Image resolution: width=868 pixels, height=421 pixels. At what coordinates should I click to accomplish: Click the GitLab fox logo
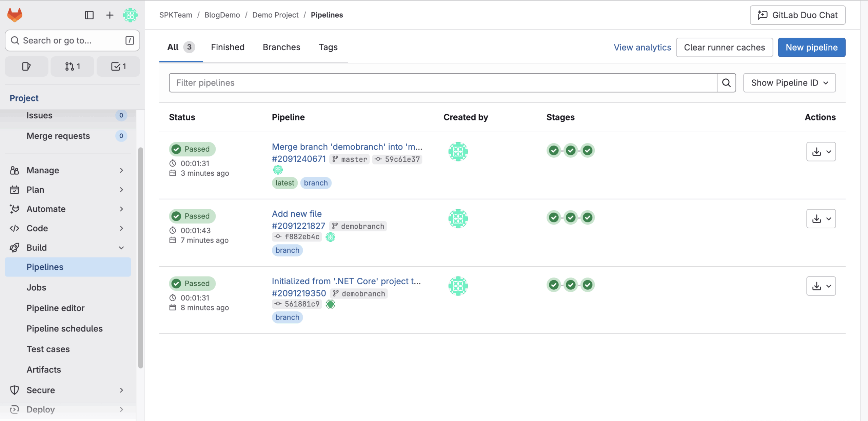point(15,15)
